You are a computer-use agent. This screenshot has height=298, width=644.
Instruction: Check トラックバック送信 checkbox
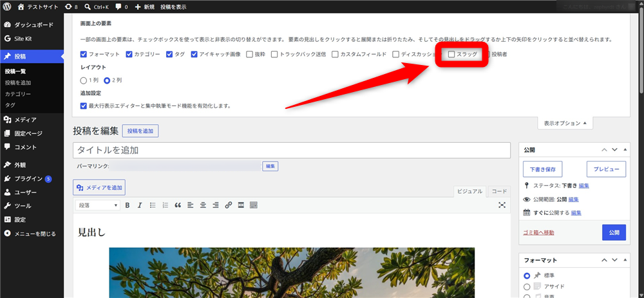[x=274, y=54]
